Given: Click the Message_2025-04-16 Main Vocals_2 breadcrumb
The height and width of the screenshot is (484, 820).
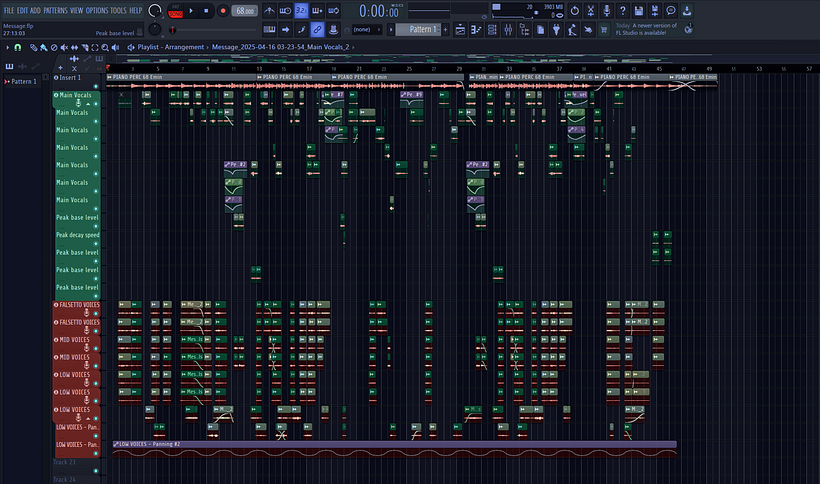Looking at the screenshot, I should pyautogui.click(x=280, y=47).
